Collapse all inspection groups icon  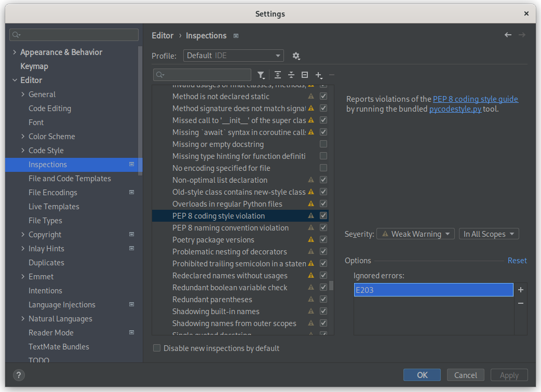point(291,75)
